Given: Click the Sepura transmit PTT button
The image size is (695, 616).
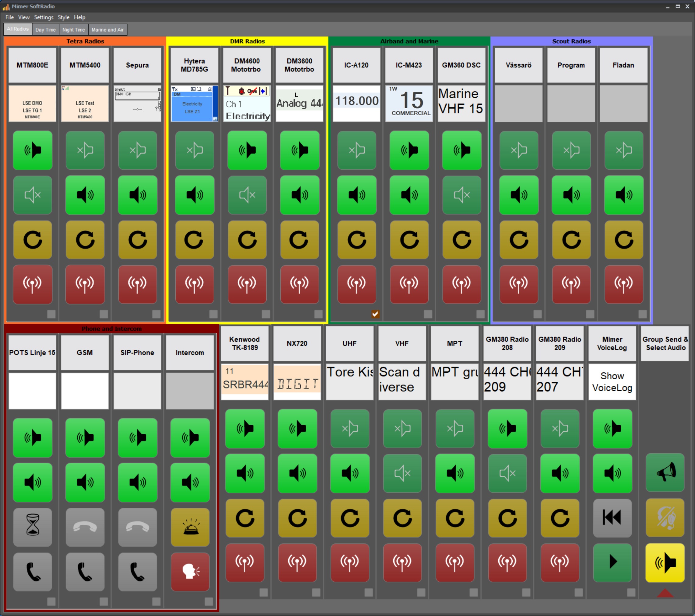Looking at the screenshot, I should [x=138, y=284].
